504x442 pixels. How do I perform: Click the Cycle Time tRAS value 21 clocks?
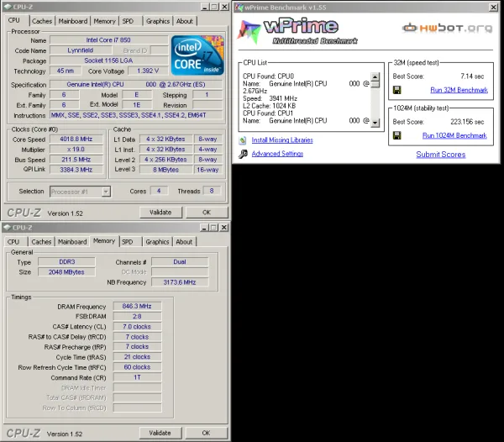(x=137, y=357)
